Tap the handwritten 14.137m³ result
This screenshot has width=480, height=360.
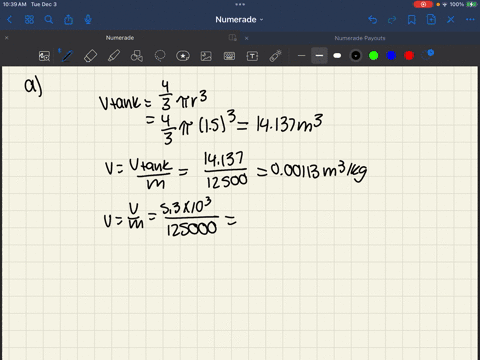pyautogui.click(x=289, y=123)
